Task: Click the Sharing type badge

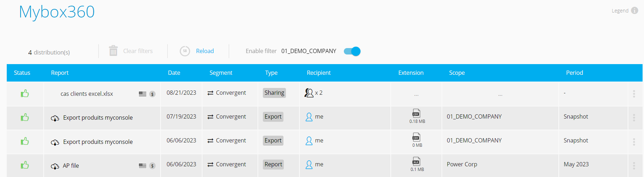Action: tap(274, 93)
